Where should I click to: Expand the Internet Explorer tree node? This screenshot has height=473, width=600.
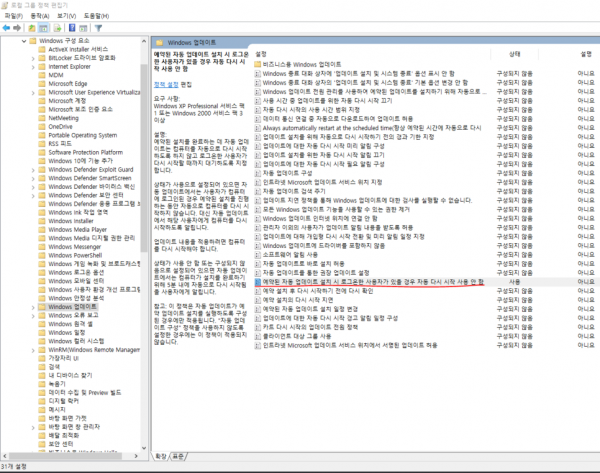click(x=33, y=67)
